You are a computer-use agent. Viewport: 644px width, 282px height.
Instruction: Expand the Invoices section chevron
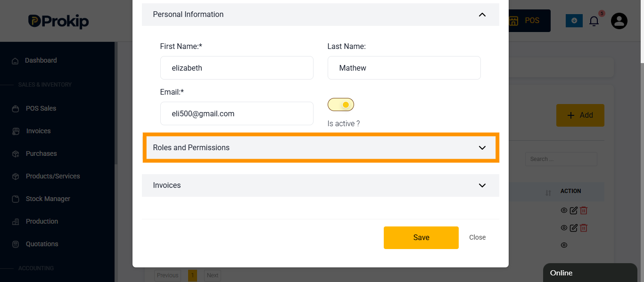pos(482,185)
